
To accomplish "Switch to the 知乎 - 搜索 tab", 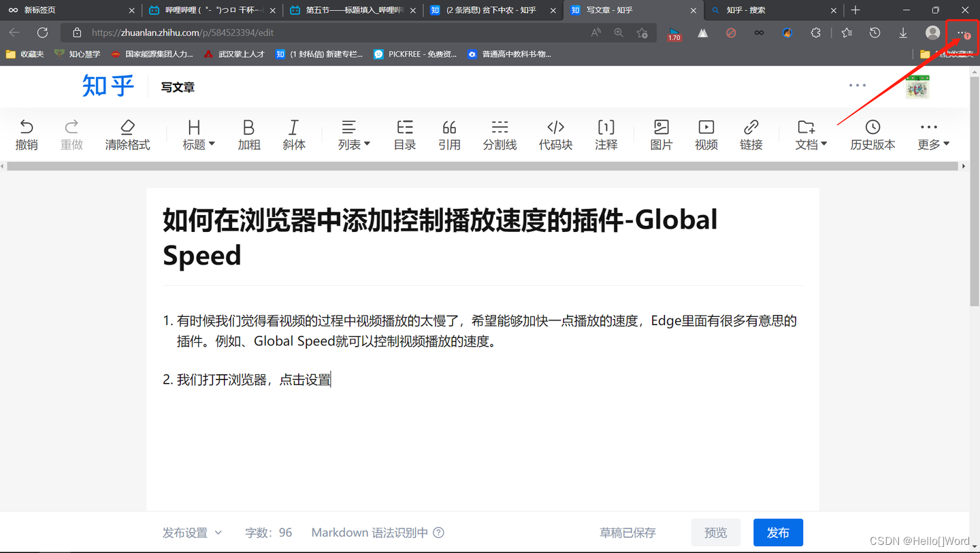I will click(x=774, y=10).
